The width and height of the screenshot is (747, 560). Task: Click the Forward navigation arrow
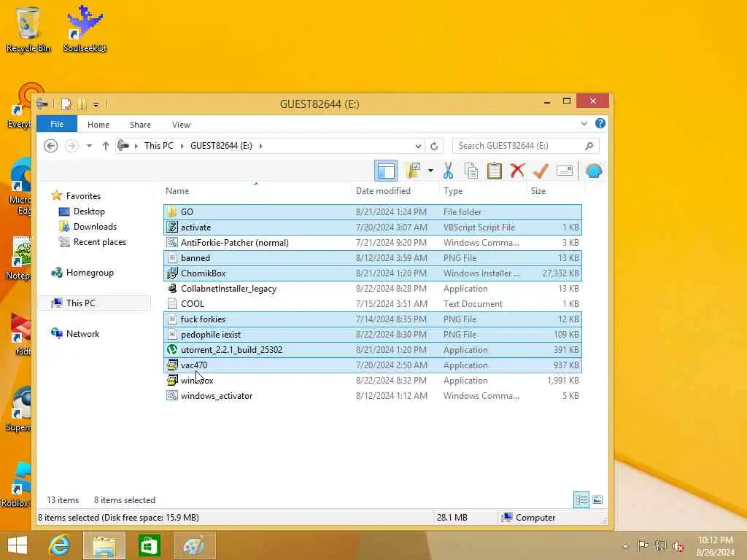pyautogui.click(x=71, y=146)
